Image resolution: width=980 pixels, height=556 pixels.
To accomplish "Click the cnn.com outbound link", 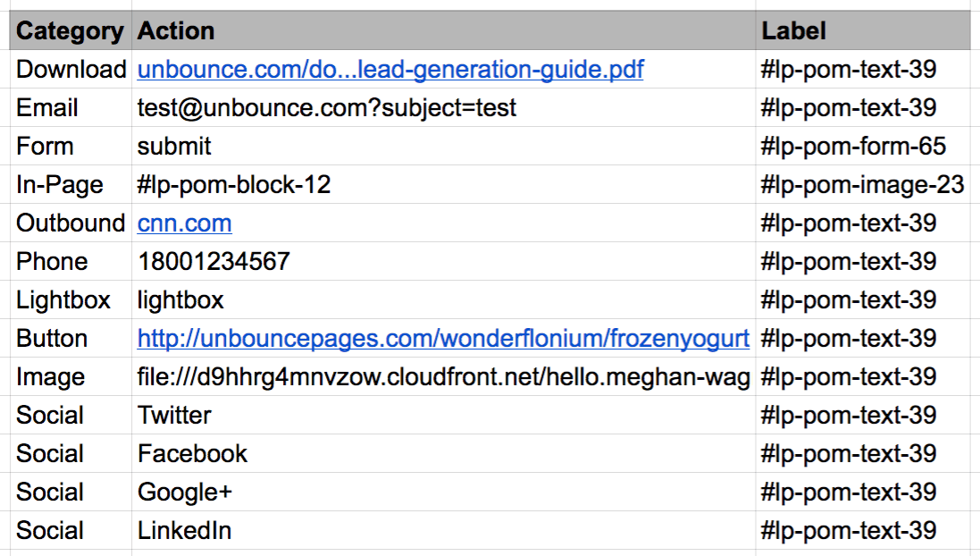I will [184, 223].
